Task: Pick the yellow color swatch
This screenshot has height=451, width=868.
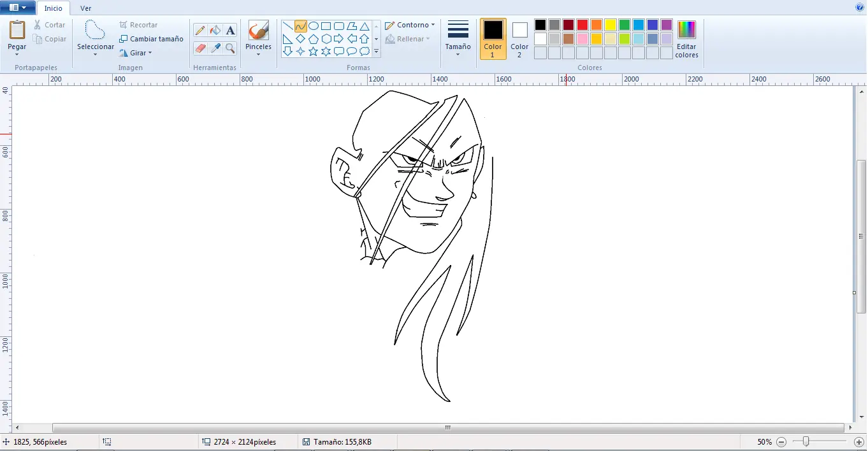Action: tap(611, 25)
